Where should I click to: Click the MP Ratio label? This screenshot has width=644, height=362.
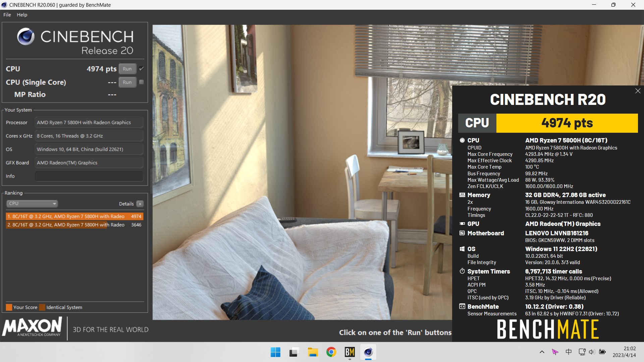[30, 95]
